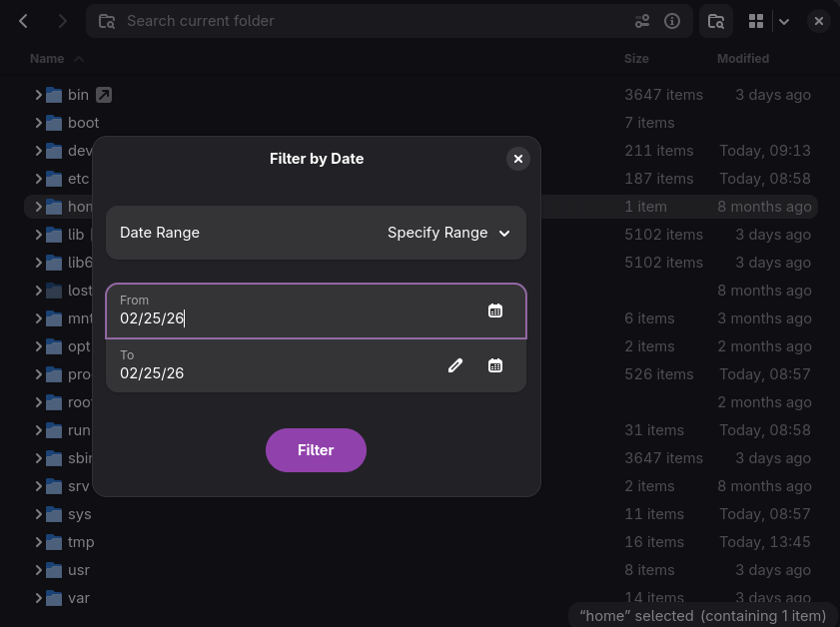Click the run folder icon
840x627 pixels.
coord(54,430)
